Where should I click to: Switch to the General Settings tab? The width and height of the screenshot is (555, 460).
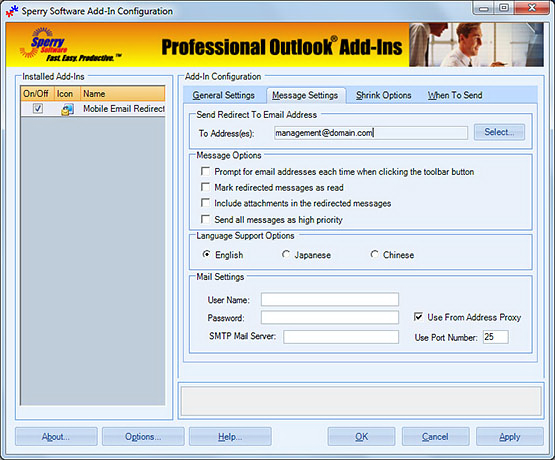(x=224, y=95)
